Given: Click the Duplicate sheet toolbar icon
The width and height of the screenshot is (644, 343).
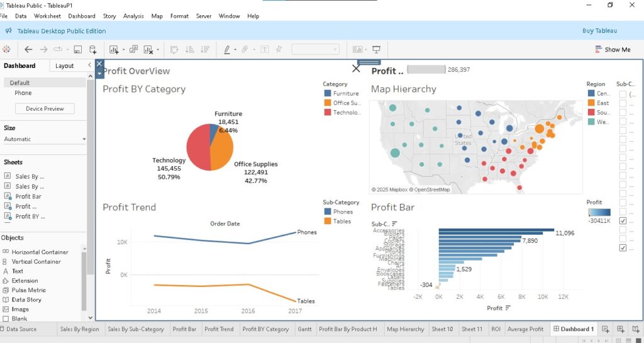Looking at the screenshot, I should coord(133,49).
